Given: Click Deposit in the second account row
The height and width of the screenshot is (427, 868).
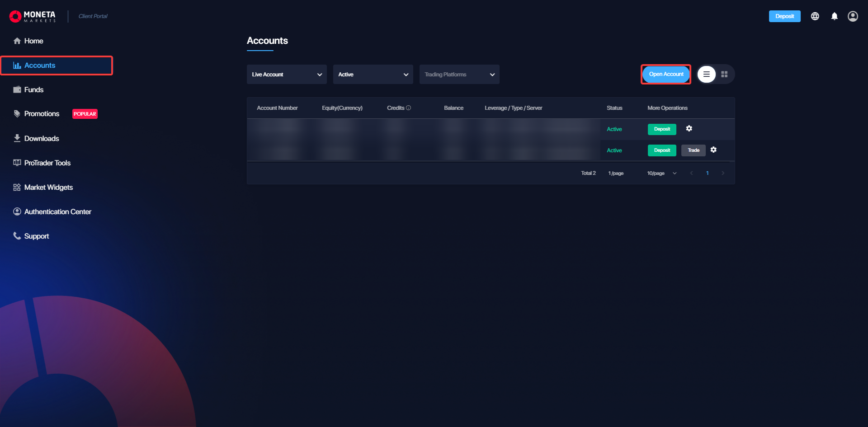Looking at the screenshot, I should coord(662,150).
